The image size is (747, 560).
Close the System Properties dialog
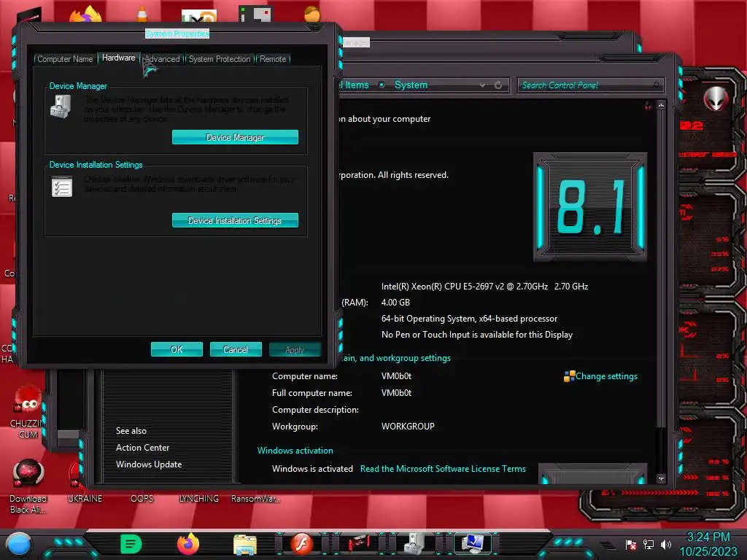click(x=315, y=28)
